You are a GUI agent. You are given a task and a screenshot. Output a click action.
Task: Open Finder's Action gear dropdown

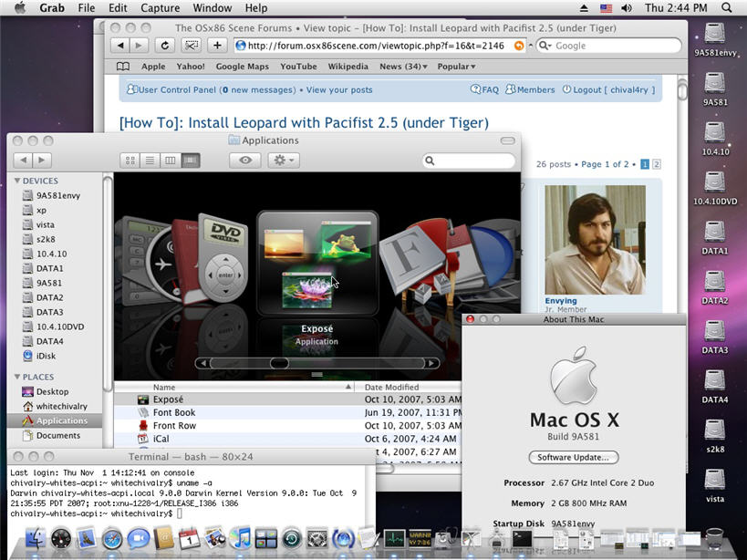pyautogui.click(x=284, y=161)
